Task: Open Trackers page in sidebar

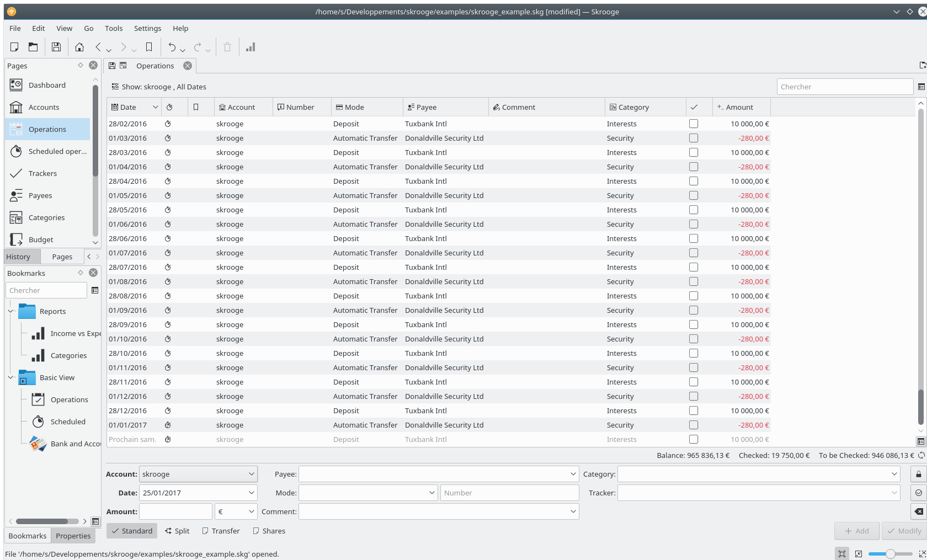Action: click(x=42, y=173)
